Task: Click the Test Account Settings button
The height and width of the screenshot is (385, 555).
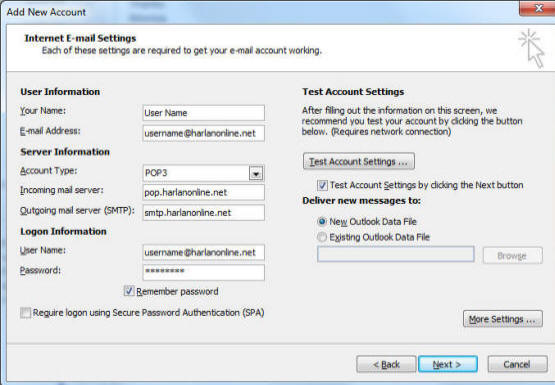Action: click(359, 161)
